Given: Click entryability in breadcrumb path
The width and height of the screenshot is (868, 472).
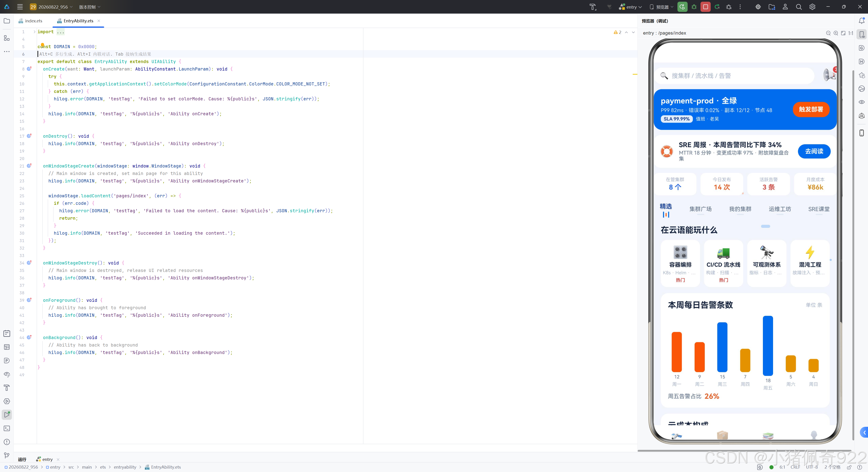Looking at the screenshot, I should [x=125, y=467].
